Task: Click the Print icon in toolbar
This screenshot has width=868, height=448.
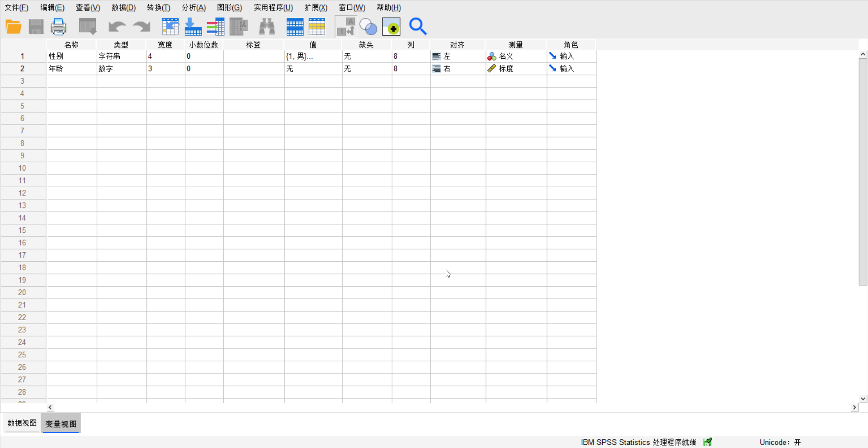Action: coord(58,27)
